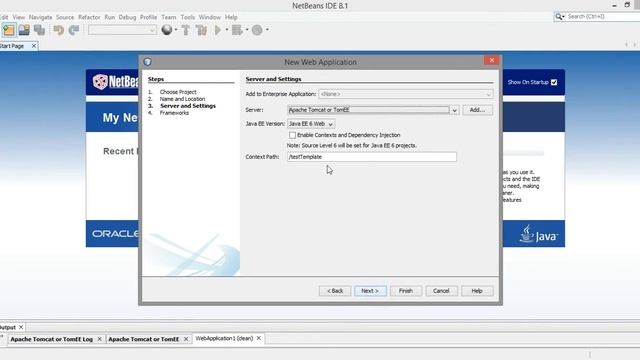The image size is (640, 360).
Task: Click the Open Project toolbar icon
Action: pos(24,30)
